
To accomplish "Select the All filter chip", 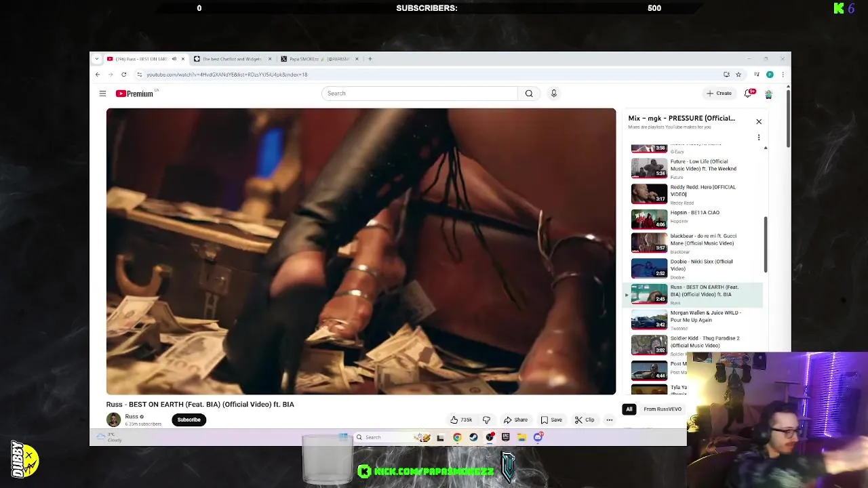I will [629, 409].
